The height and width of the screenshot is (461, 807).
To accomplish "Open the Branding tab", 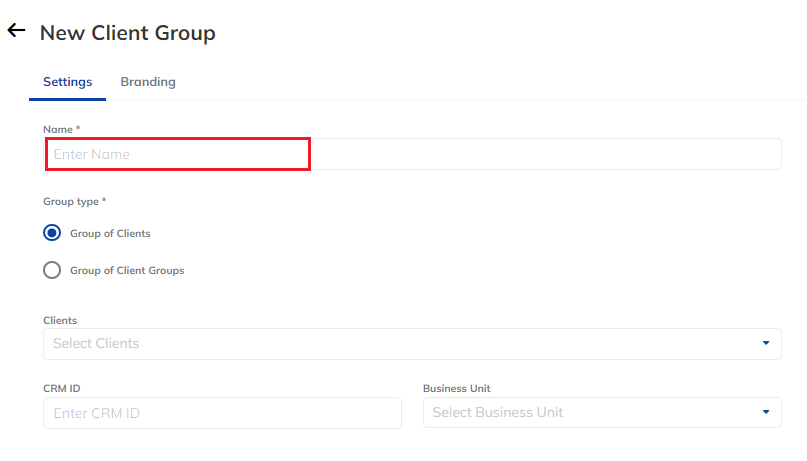I will 148,82.
